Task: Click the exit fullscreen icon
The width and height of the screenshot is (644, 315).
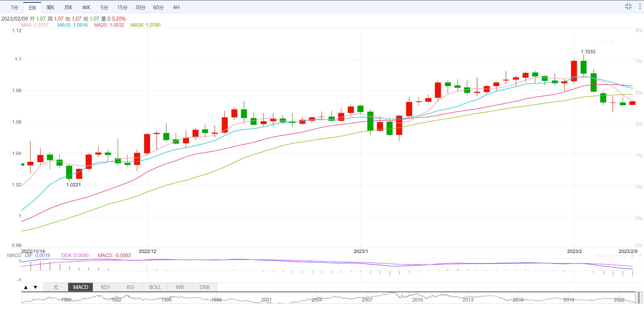Action: (628, 6)
